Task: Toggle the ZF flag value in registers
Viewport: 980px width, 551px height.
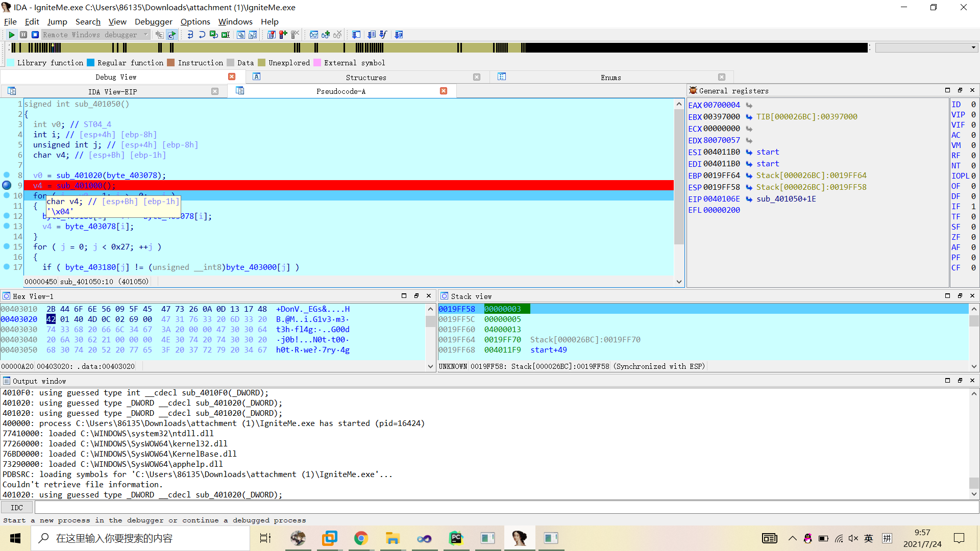Action: pos(973,237)
